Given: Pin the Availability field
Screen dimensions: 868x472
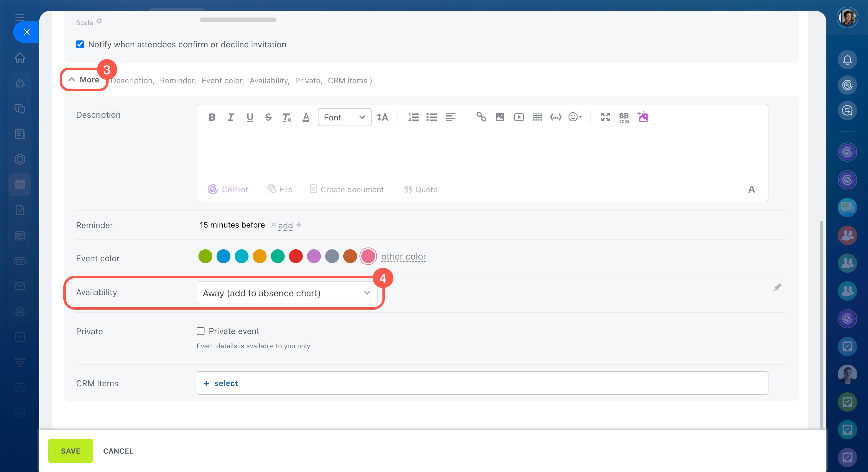Looking at the screenshot, I should (x=777, y=287).
